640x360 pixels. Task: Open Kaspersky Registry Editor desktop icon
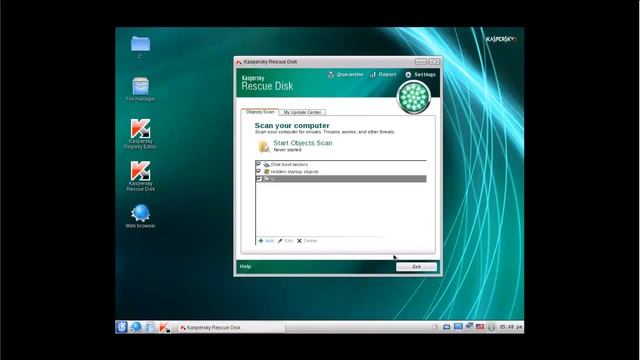[140, 134]
